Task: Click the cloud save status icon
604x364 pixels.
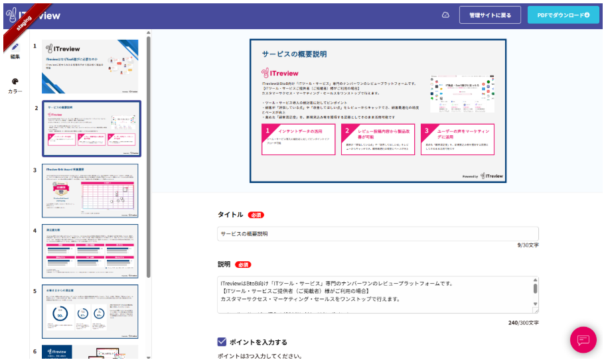Action: (445, 15)
